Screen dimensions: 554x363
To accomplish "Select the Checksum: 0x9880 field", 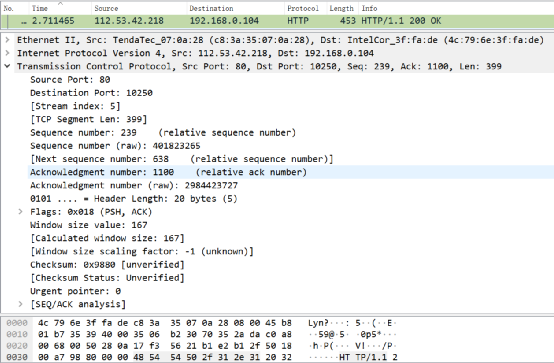I will (x=107, y=264).
